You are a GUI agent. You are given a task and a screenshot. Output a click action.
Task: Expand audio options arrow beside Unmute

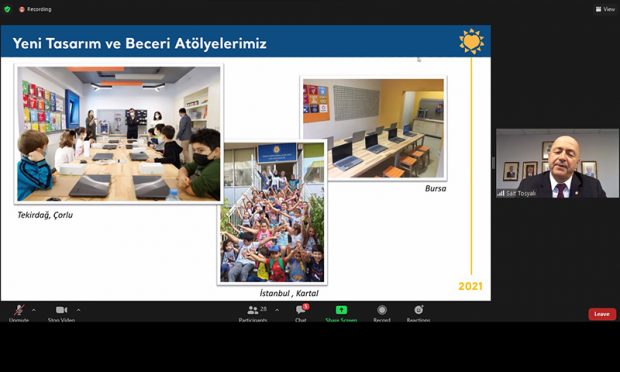click(34, 310)
